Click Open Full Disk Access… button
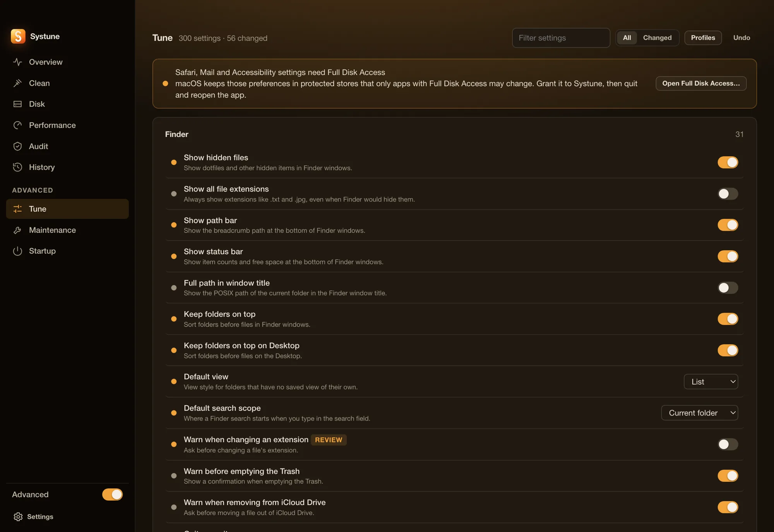 pos(701,84)
